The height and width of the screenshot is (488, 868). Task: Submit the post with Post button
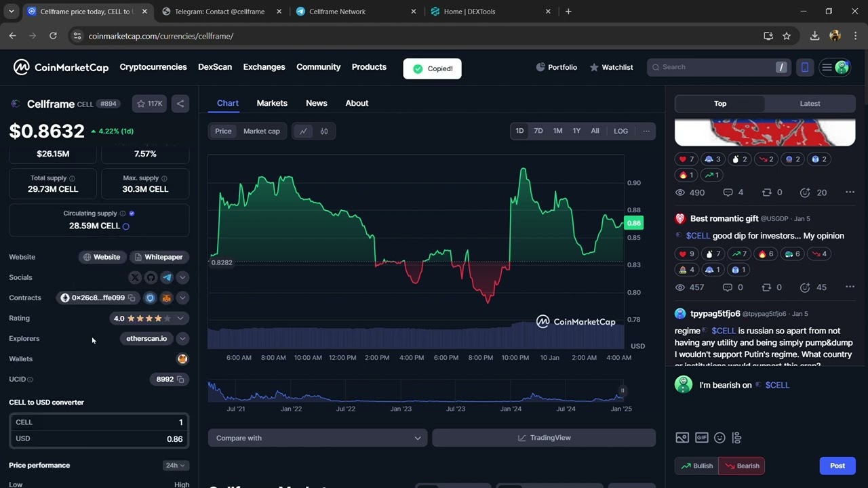pyautogui.click(x=837, y=466)
